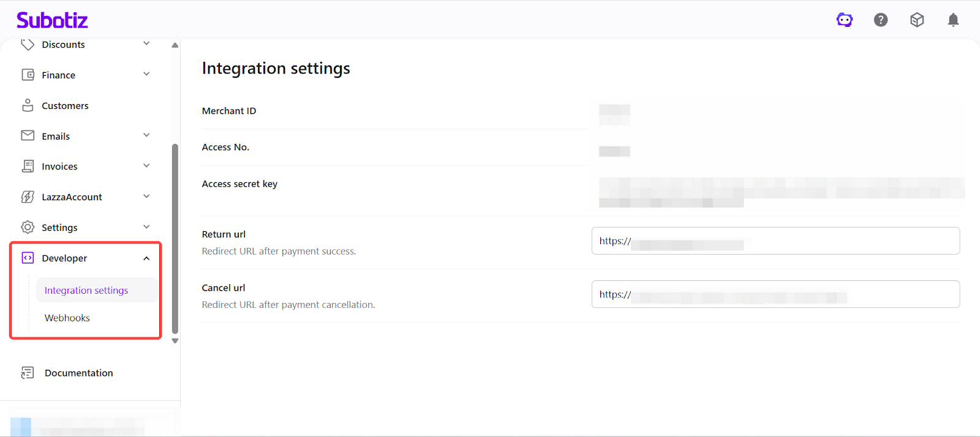Open the help question mark icon
Viewport: 980px width, 437px height.
pos(881,20)
